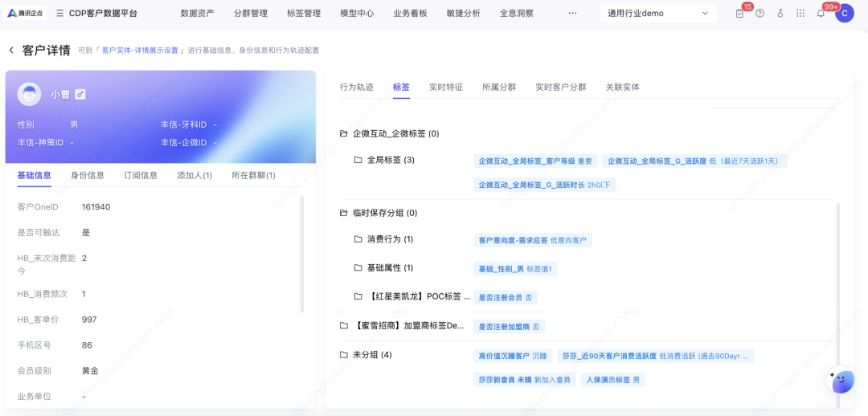Click the 人保演示标签 男 tag
868x416 pixels.
tap(612, 380)
